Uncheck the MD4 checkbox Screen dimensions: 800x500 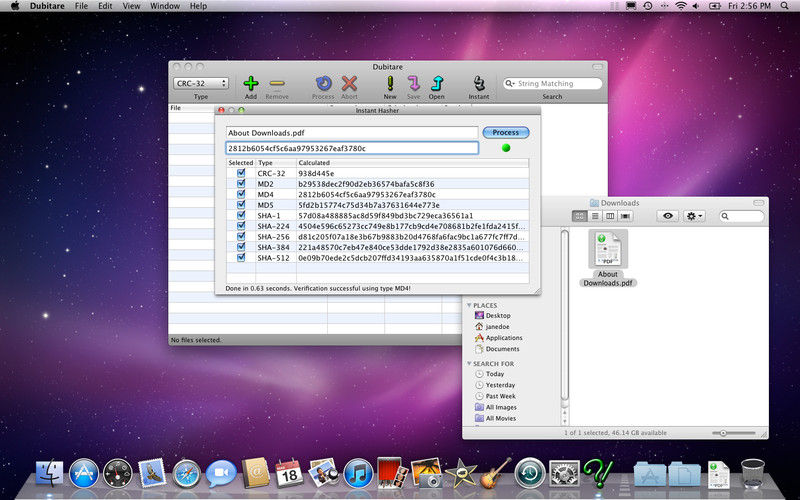point(241,194)
